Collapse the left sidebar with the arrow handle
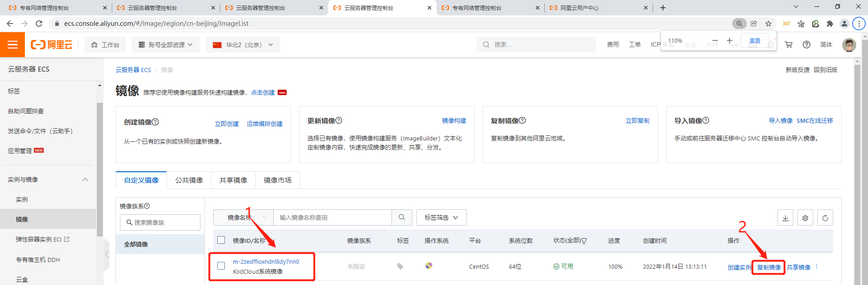Viewport: 868px width, 285px height. (107, 254)
